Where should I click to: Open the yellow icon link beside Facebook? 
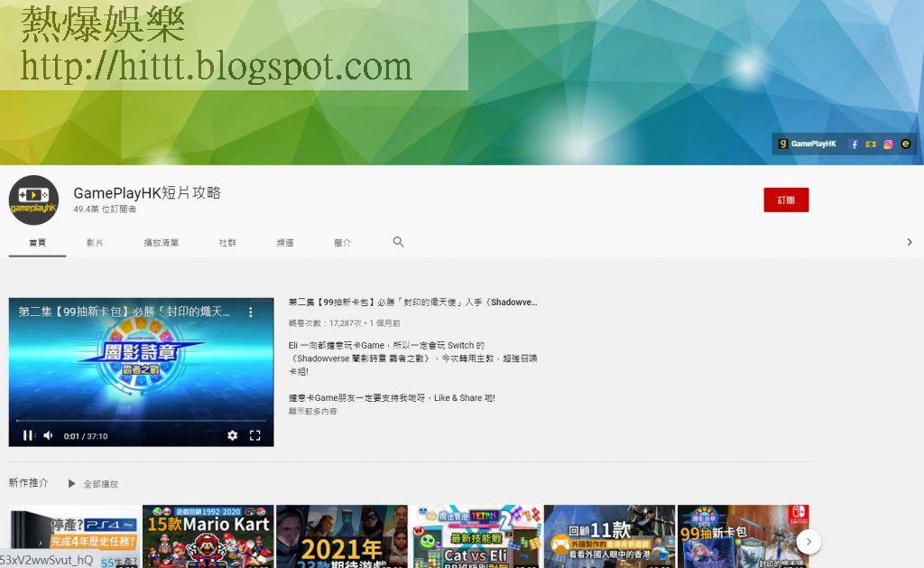(x=871, y=144)
